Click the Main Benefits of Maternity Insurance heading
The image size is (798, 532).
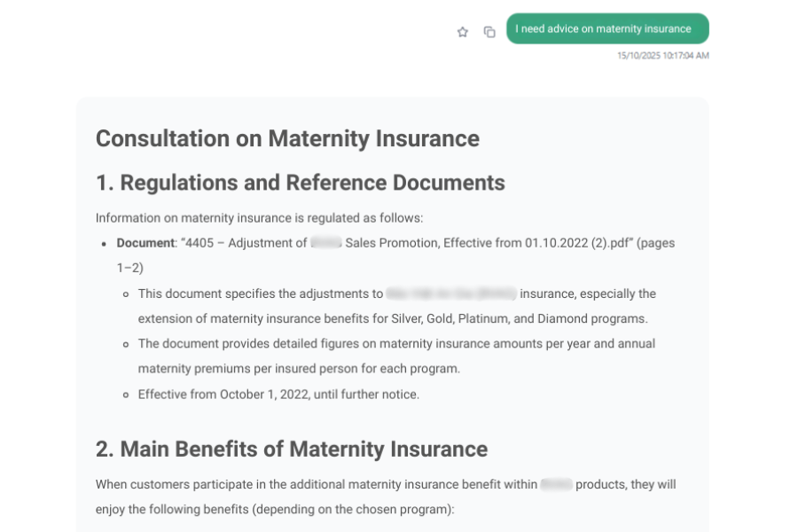click(x=291, y=449)
